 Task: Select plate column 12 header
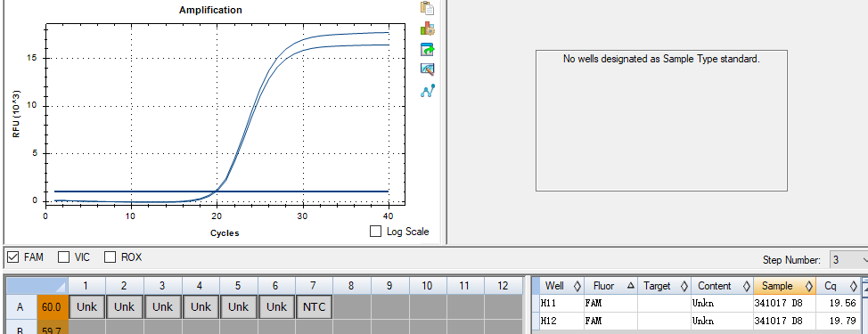pos(504,286)
